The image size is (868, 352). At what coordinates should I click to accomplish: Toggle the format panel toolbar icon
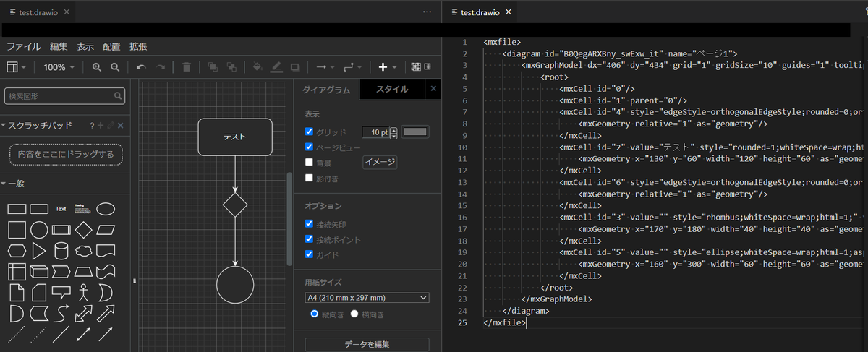click(x=427, y=67)
